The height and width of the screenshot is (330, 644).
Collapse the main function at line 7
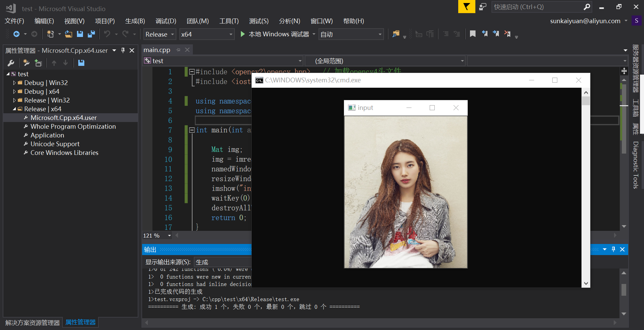pyautogui.click(x=192, y=130)
